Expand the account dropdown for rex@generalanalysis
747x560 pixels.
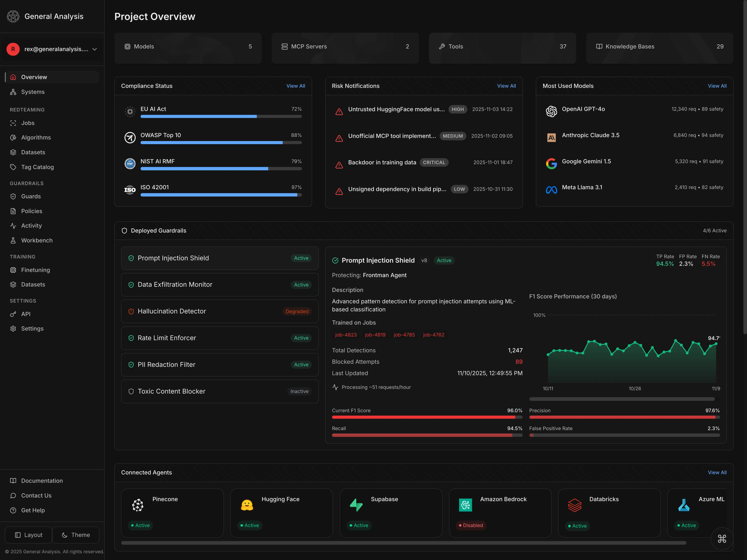tap(52, 49)
